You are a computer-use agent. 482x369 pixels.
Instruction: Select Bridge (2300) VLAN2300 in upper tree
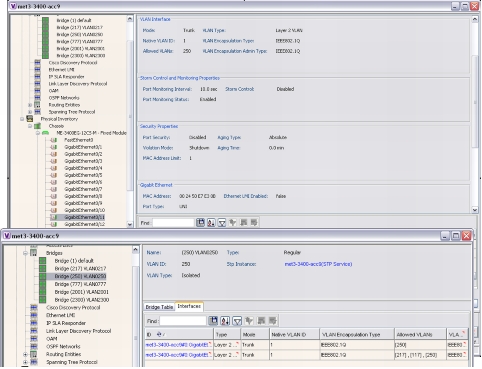81,56
